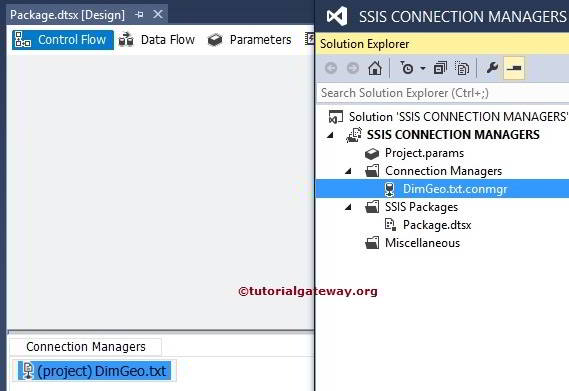Open the Parameters tab
The image size is (569, 391).
(250, 40)
